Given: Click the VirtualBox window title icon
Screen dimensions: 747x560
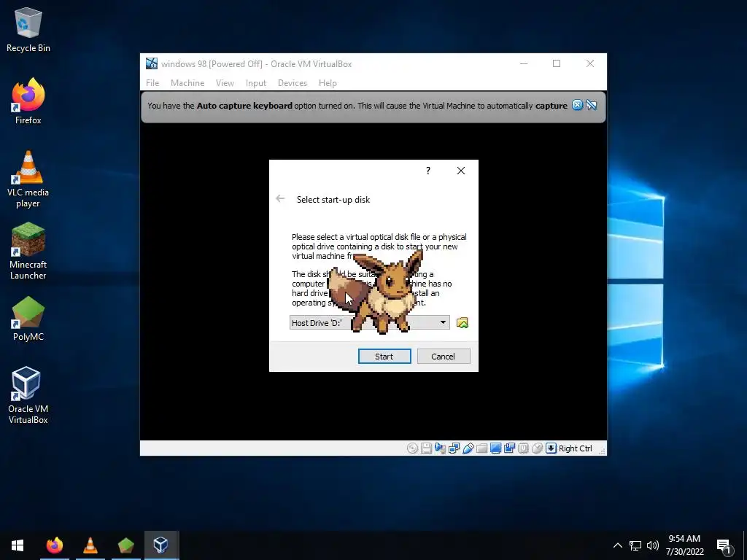Looking at the screenshot, I should (152, 63).
